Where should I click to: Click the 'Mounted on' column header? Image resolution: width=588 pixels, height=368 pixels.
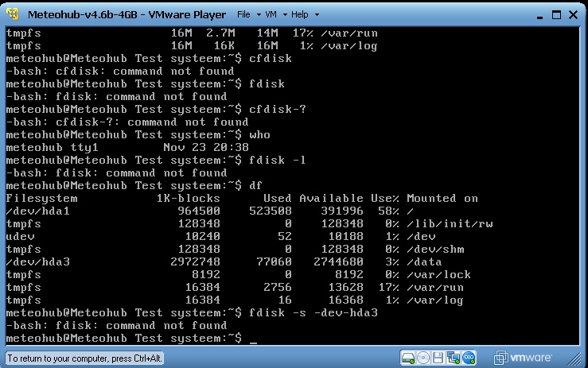(x=442, y=198)
